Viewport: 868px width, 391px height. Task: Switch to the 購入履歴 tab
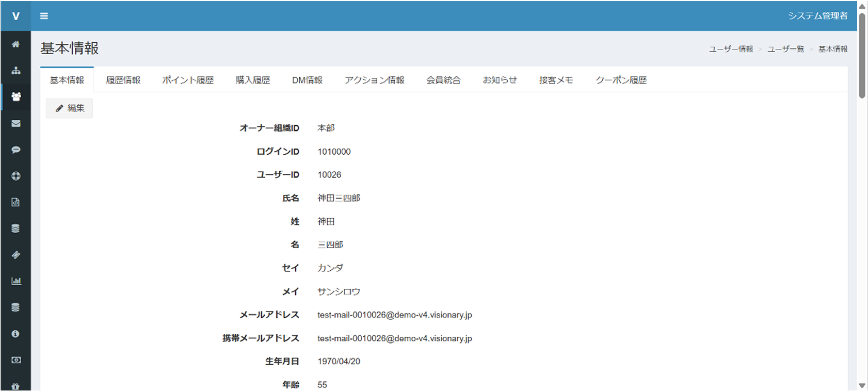253,80
